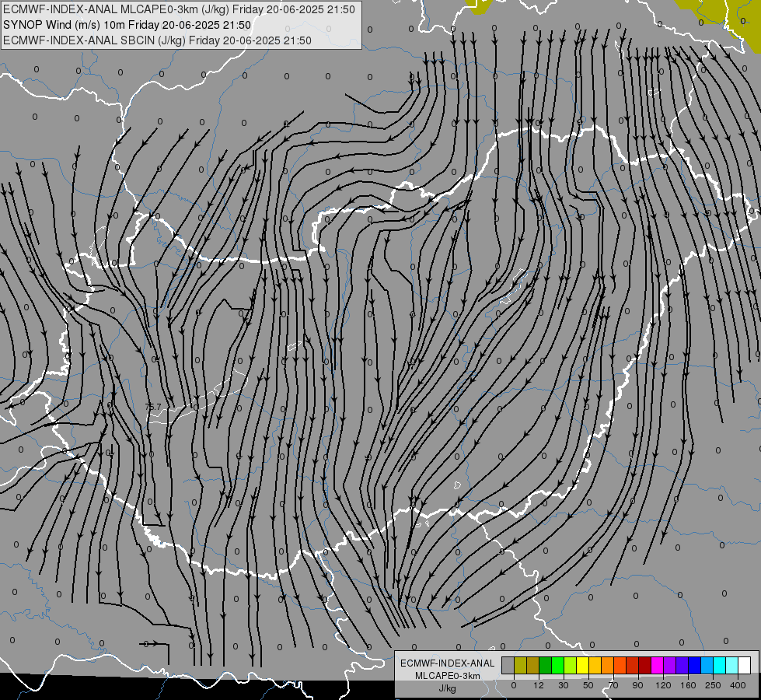This screenshot has width=761, height=700.
Task: Click the 'MLCAPE0-3km' legend label
Action: point(447,676)
